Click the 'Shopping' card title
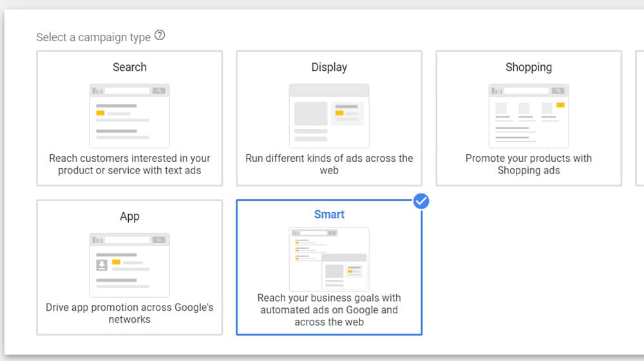Image resolution: width=644 pixels, height=361 pixels. (529, 67)
